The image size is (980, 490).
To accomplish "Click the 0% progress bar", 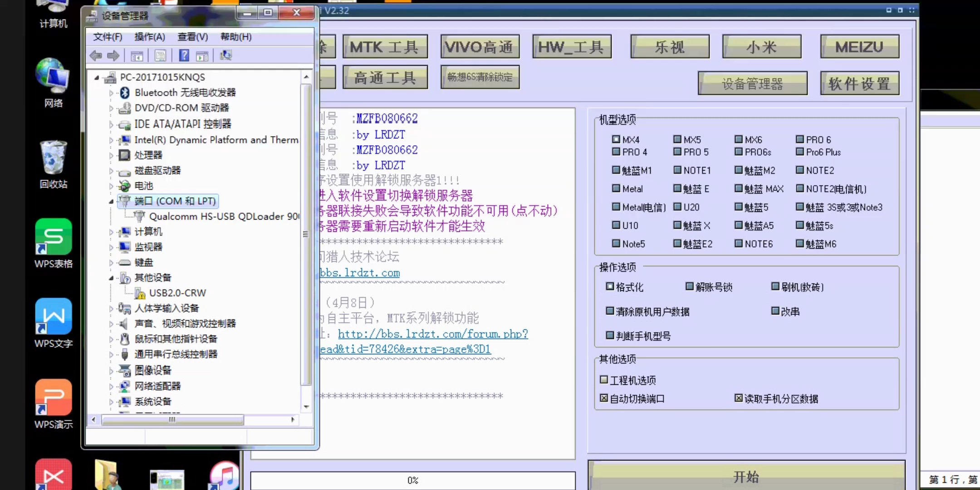I will (412, 480).
